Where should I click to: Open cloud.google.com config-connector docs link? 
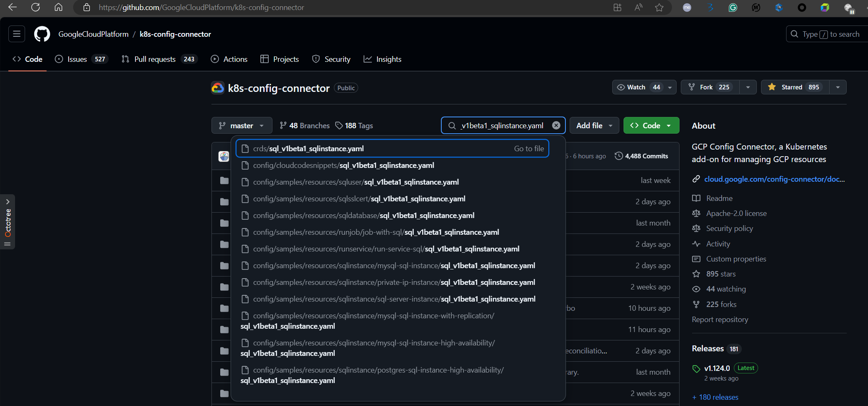(x=774, y=179)
